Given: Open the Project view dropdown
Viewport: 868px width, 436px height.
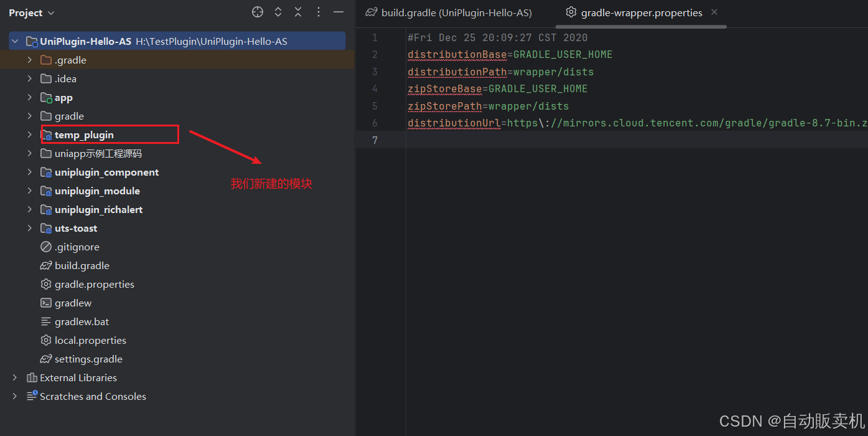Looking at the screenshot, I should tap(32, 13).
